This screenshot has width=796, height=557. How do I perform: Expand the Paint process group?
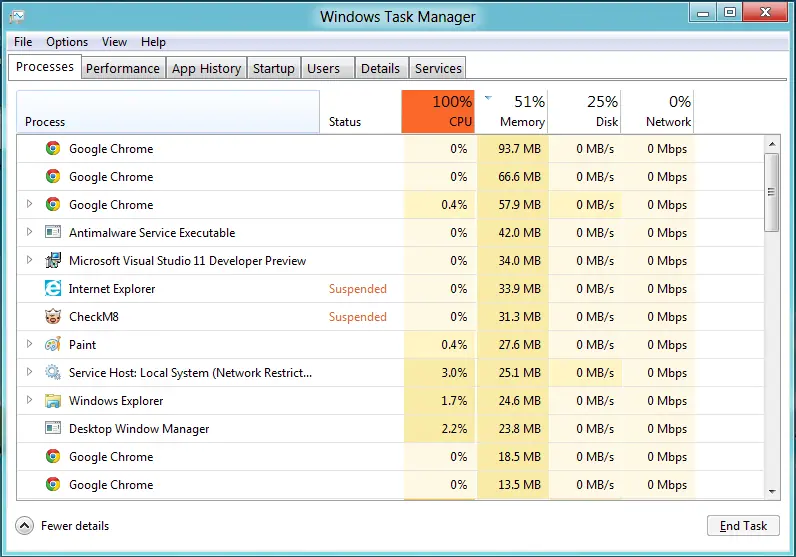pos(29,344)
